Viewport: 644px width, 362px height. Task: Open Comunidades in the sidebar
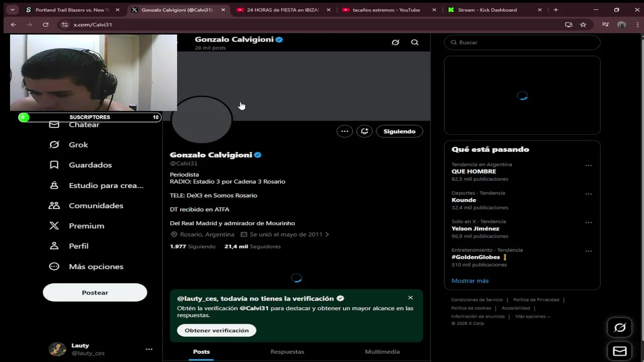pyautogui.click(x=86, y=206)
